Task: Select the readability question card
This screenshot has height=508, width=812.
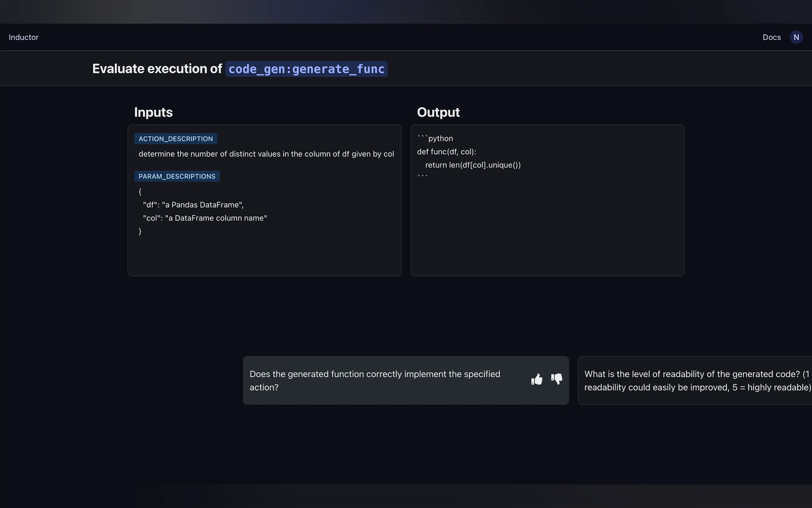Action: 697,380
